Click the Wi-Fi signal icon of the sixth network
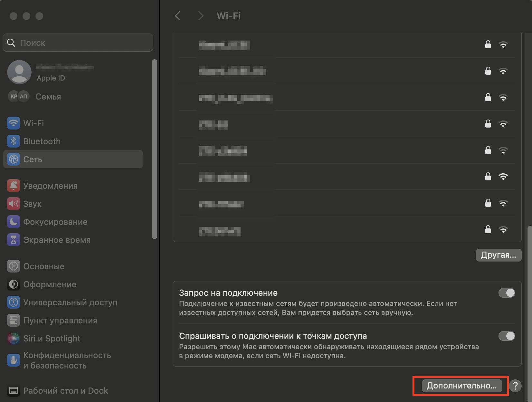The height and width of the screenshot is (402, 532). (503, 177)
